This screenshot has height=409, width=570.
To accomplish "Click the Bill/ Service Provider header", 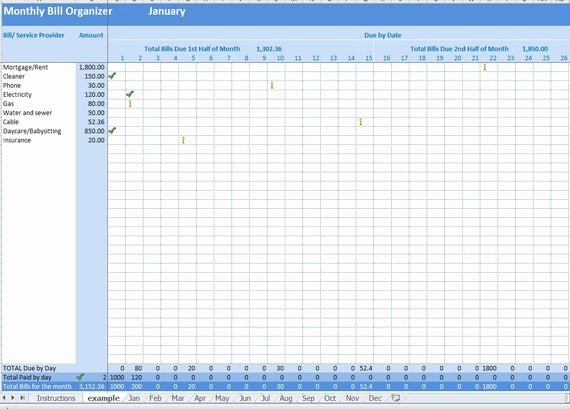I will pyautogui.click(x=33, y=35).
